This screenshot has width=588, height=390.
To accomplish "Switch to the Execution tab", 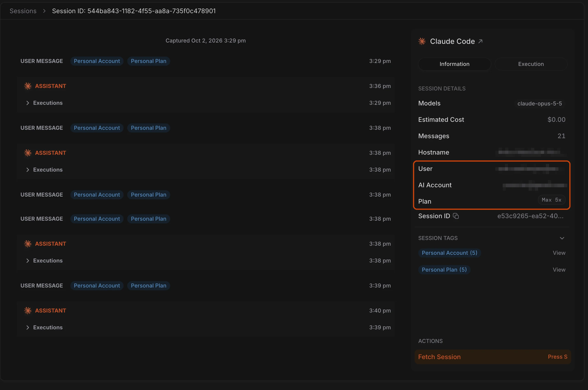I will pos(531,64).
